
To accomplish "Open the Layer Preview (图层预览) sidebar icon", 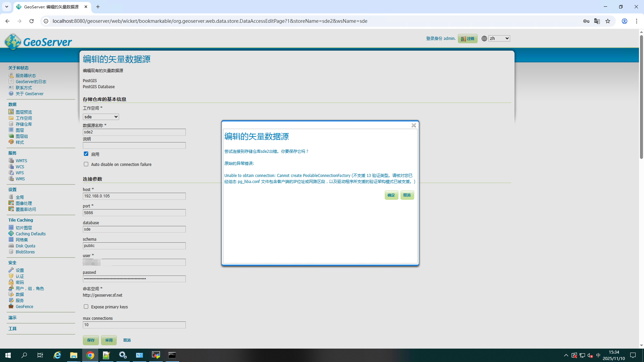I will point(11,112).
